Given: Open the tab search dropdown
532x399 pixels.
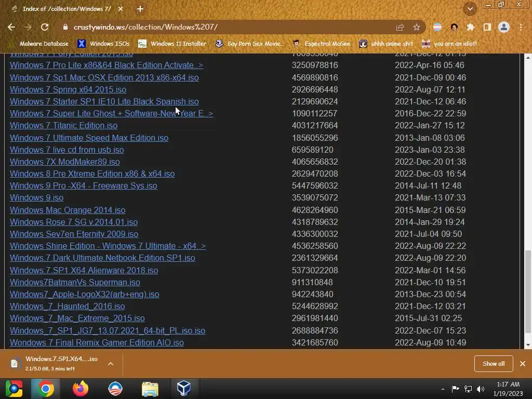Looking at the screenshot, I should (x=470, y=9).
